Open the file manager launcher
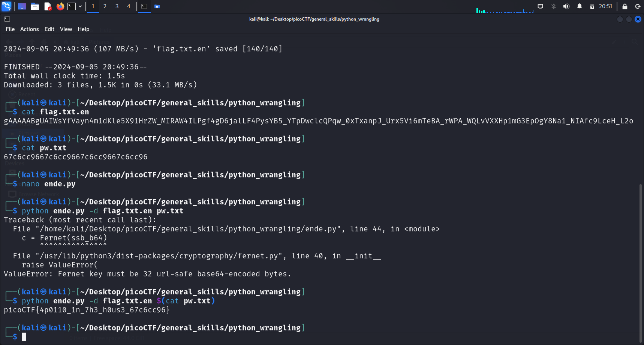The height and width of the screenshot is (345, 644). (35, 6)
